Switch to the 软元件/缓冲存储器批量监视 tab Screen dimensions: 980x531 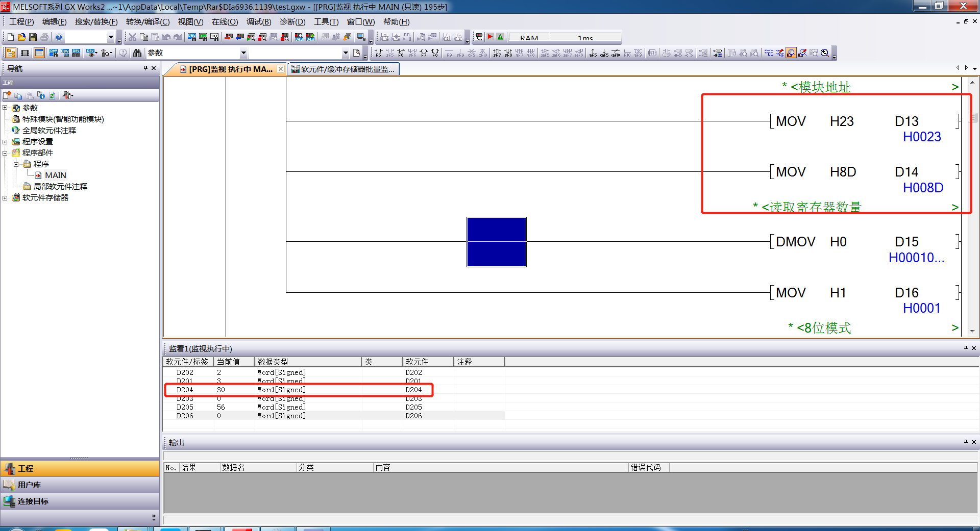click(x=343, y=69)
